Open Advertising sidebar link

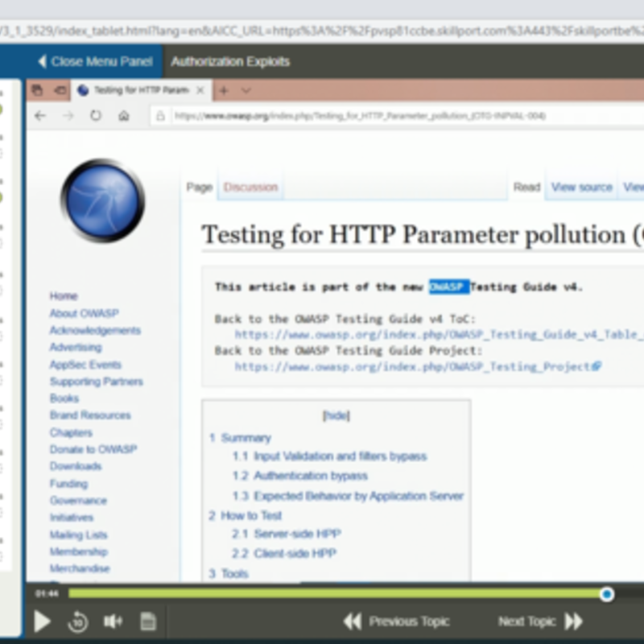coord(76,348)
